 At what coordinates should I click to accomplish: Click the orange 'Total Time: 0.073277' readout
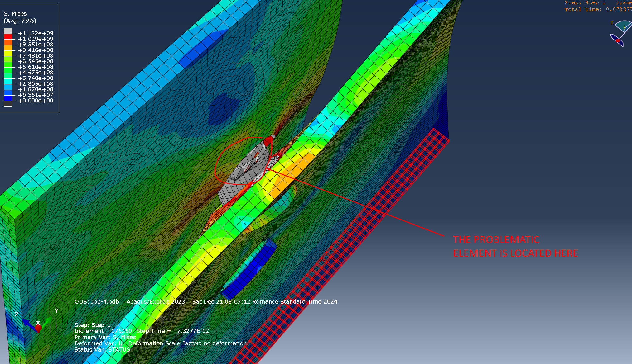coord(598,9)
